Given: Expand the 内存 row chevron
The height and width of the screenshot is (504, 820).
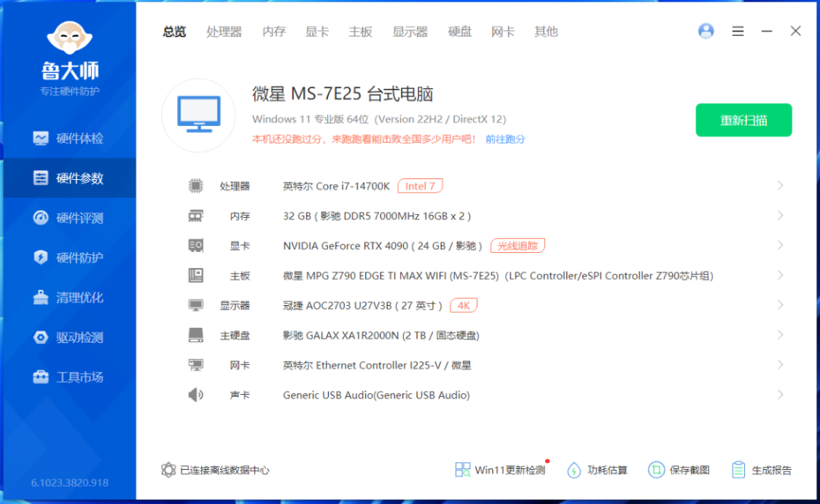Looking at the screenshot, I should coord(781,216).
